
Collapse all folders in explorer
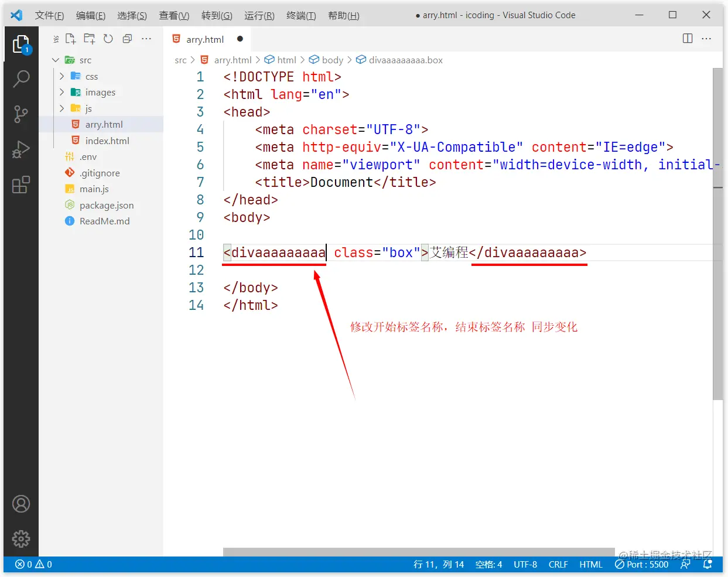click(x=127, y=39)
